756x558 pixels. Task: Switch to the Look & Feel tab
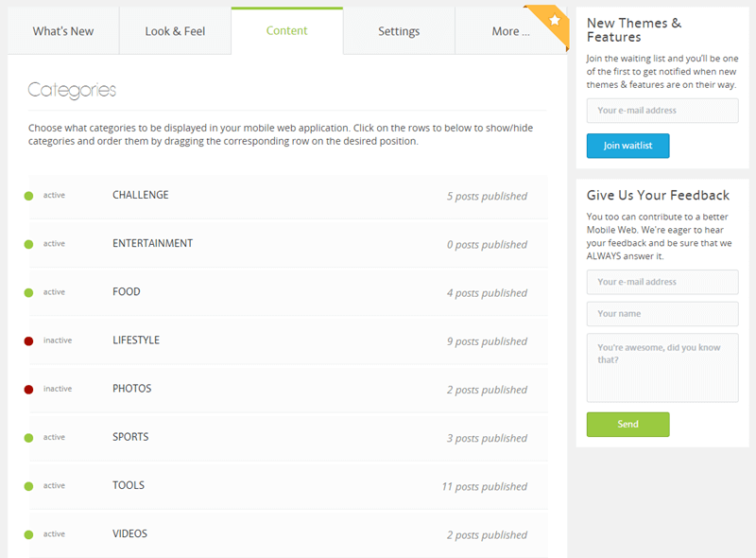tap(175, 31)
